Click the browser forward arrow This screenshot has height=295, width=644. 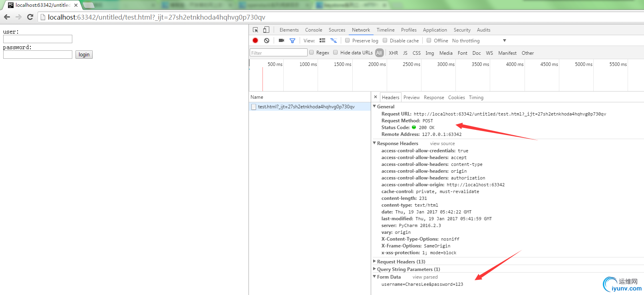18,17
